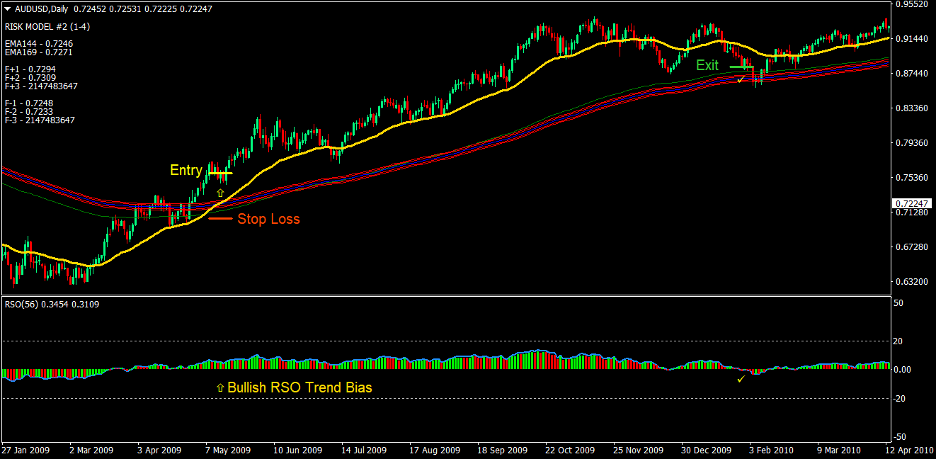
Task: Click the 27 Jan 2009 date label
Action: click(25, 450)
